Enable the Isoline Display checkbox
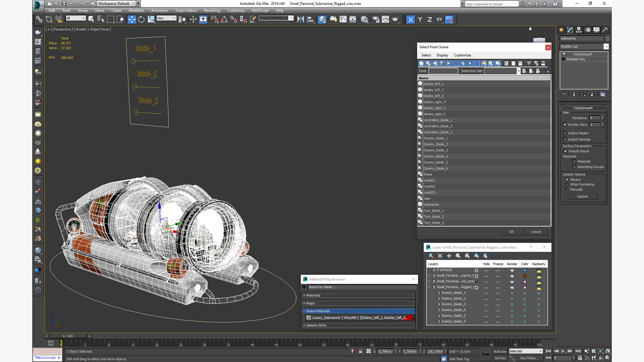The width and height of the screenshot is (644, 362). coord(565,133)
